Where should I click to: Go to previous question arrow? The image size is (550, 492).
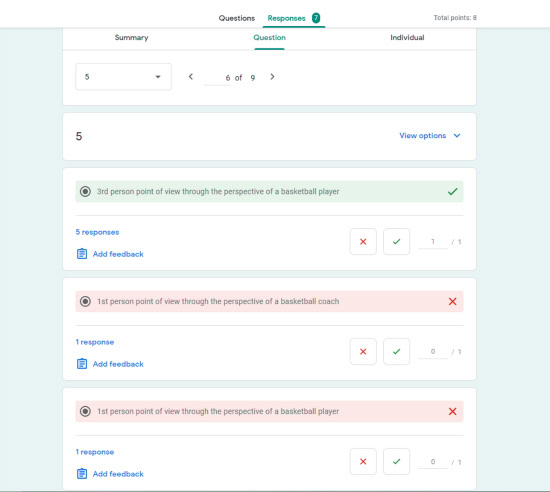(190, 76)
